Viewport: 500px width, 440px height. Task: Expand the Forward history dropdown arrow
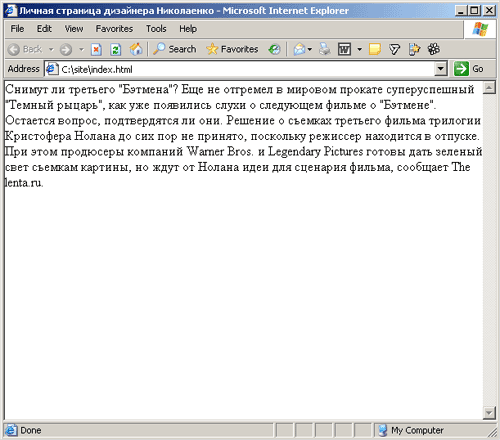tap(81, 49)
